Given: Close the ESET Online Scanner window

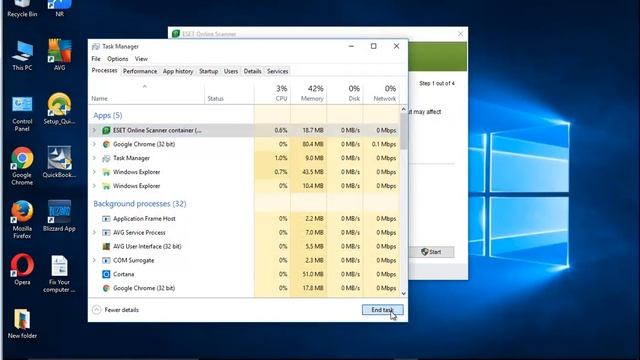Looking at the screenshot, I should (460, 34).
